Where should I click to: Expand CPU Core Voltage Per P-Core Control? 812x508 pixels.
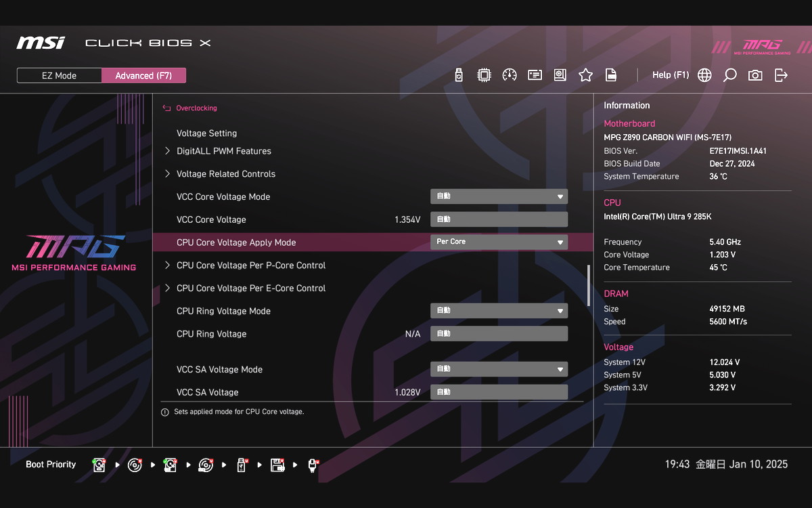(x=251, y=266)
